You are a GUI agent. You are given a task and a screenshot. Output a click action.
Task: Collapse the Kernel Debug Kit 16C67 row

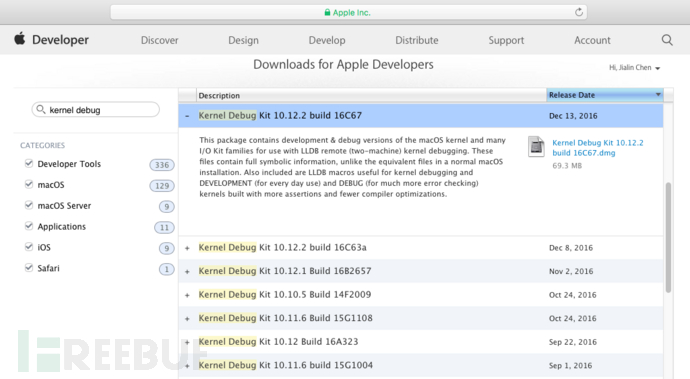[187, 116]
